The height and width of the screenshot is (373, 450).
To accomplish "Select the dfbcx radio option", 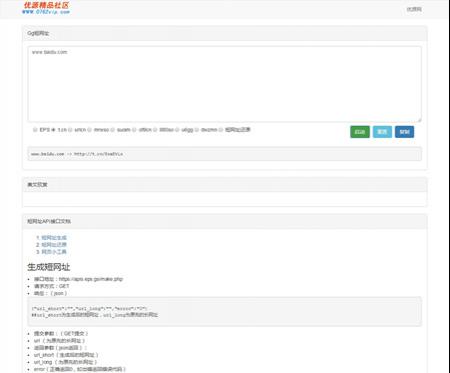I will click(x=134, y=130).
